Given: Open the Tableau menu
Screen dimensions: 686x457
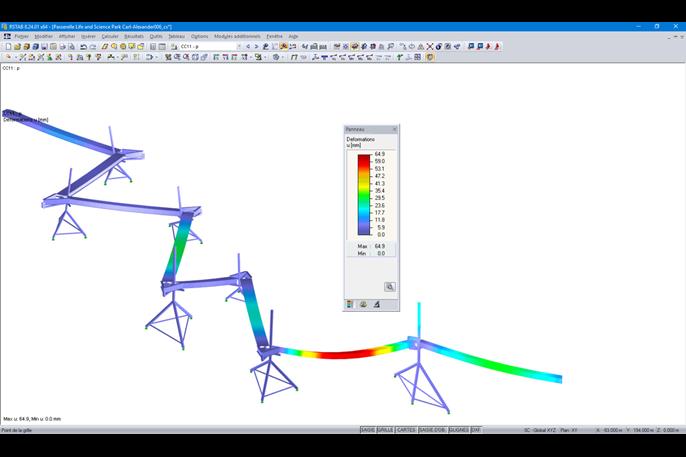Looking at the screenshot, I should pyautogui.click(x=176, y=36).
